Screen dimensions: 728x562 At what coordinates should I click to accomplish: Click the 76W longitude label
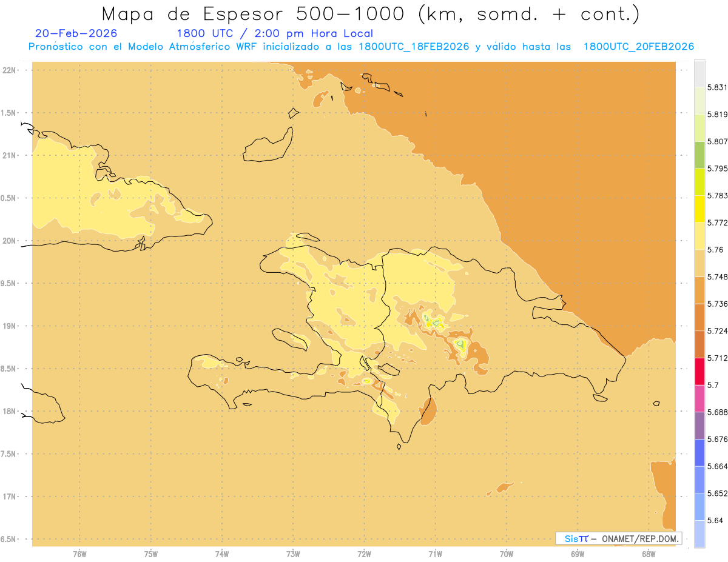[x=79, y=554]
